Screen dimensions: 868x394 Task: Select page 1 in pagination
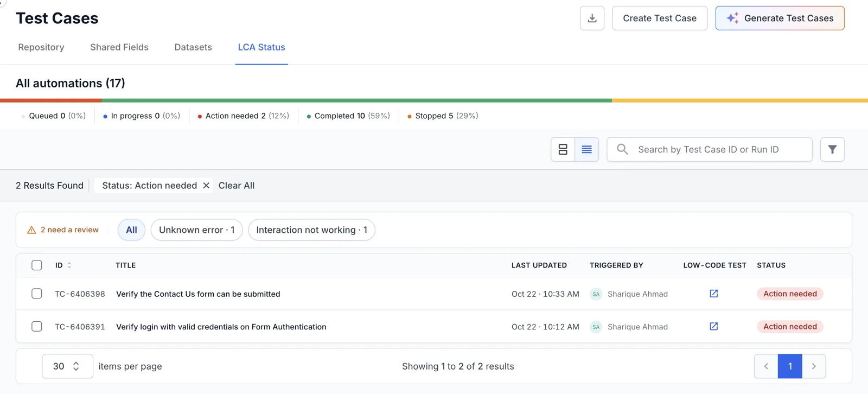click(790, 366)
